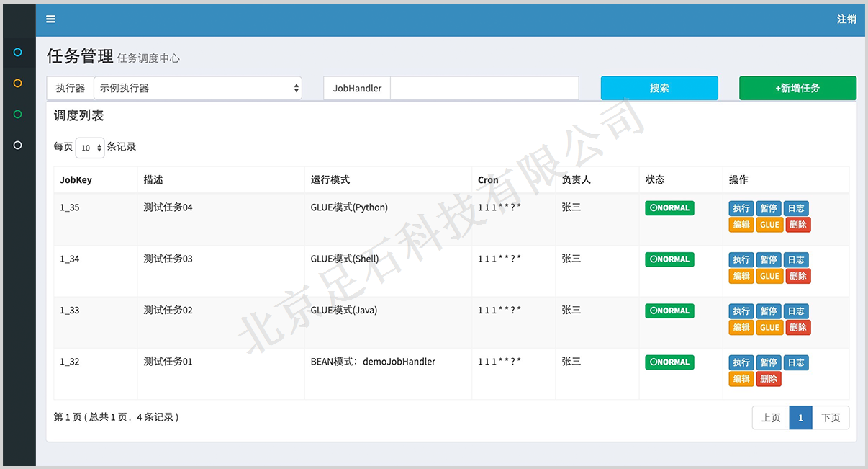Delete job 1_32 with 删除 button
Screen dimensions: 868x469
[769, 379]
